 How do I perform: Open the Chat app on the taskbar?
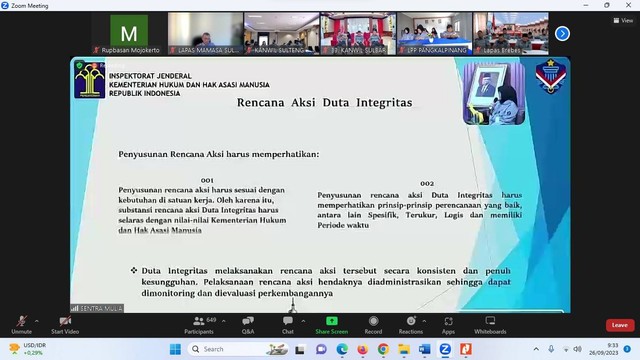tap(321, 349)
